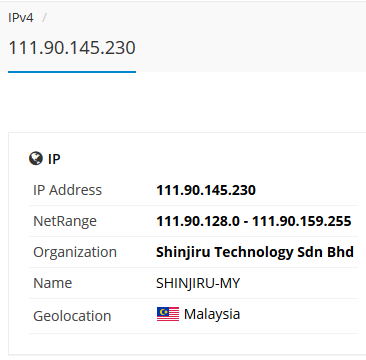Click the SHINJIRU-MY name value
The image size is (366, 360).
[x=198, y=283]
